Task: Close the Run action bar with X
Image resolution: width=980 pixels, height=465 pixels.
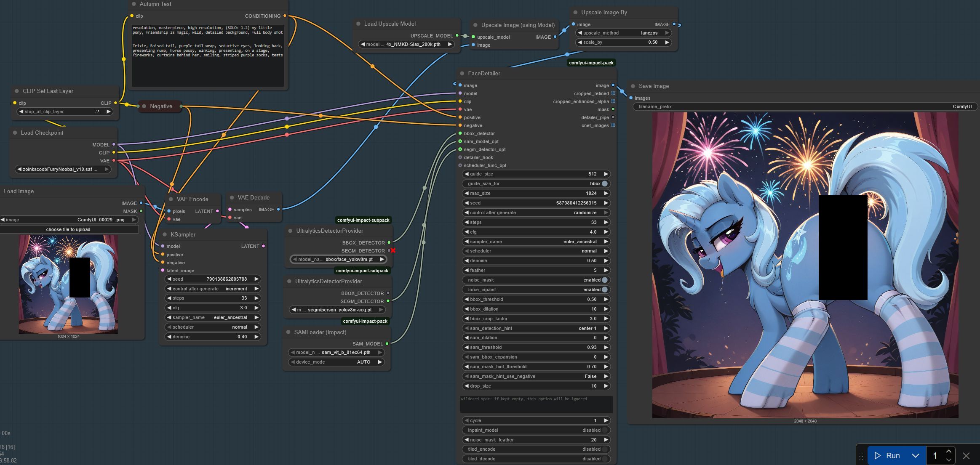Action: click(966, 456)
